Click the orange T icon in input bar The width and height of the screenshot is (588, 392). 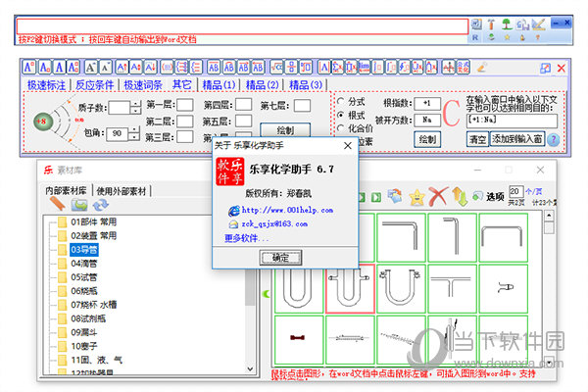491,24
